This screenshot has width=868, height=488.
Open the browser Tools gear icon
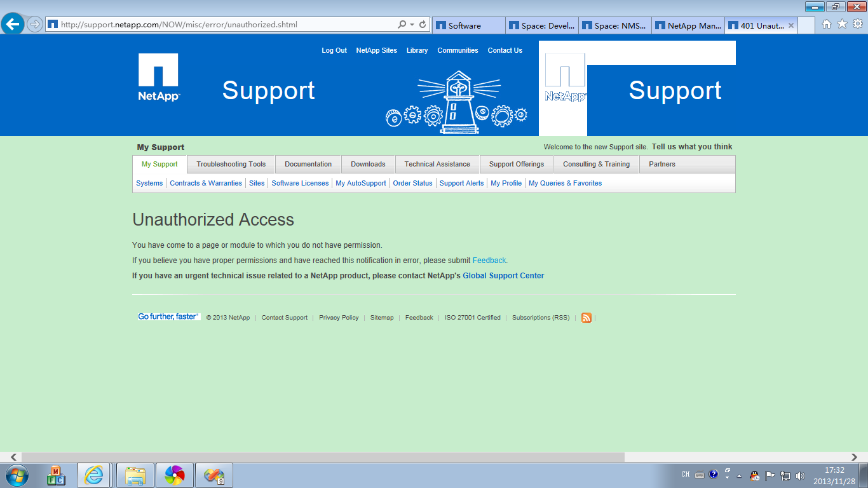point(858,24)
